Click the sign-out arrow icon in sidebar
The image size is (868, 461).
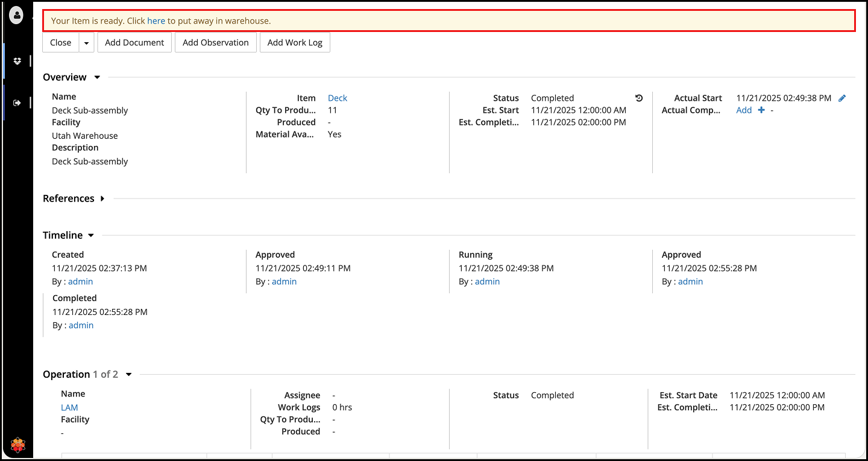pyautogui.click(x=17, y=103)
